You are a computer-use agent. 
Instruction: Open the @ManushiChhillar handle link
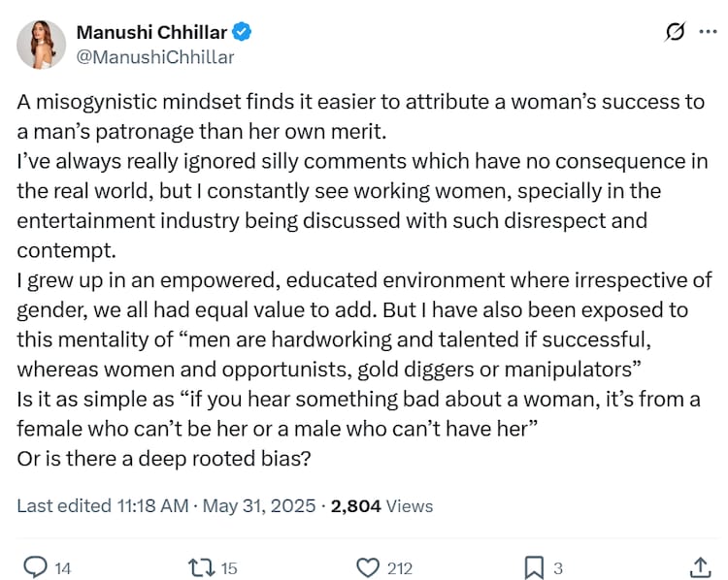[155, 57]
